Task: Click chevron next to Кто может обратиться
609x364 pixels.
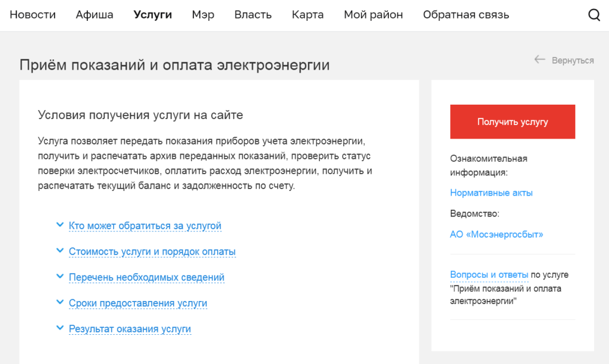Action: click(x=59, y=225)
